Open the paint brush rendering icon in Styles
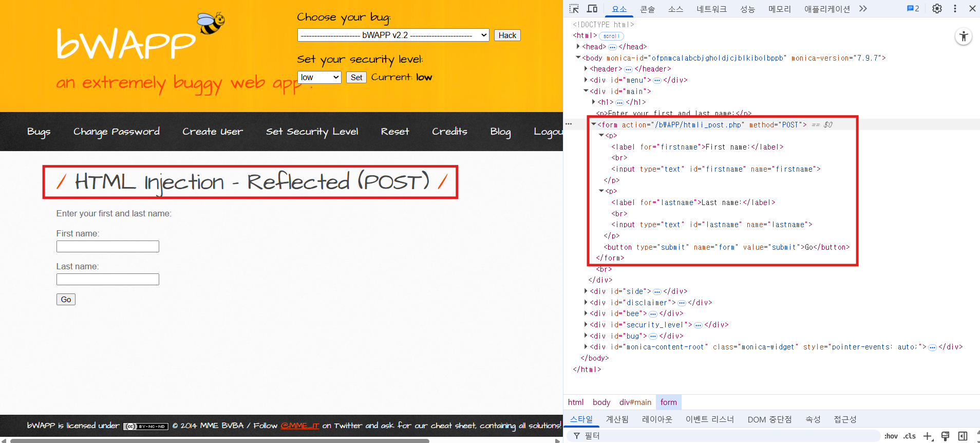This screenshot has height=443, width=980. point(945,436)
